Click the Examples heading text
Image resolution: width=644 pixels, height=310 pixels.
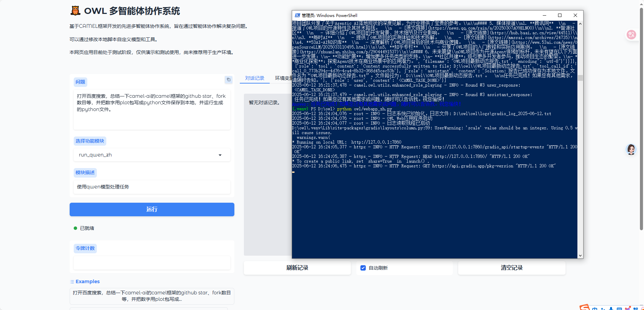coord(88,281)
